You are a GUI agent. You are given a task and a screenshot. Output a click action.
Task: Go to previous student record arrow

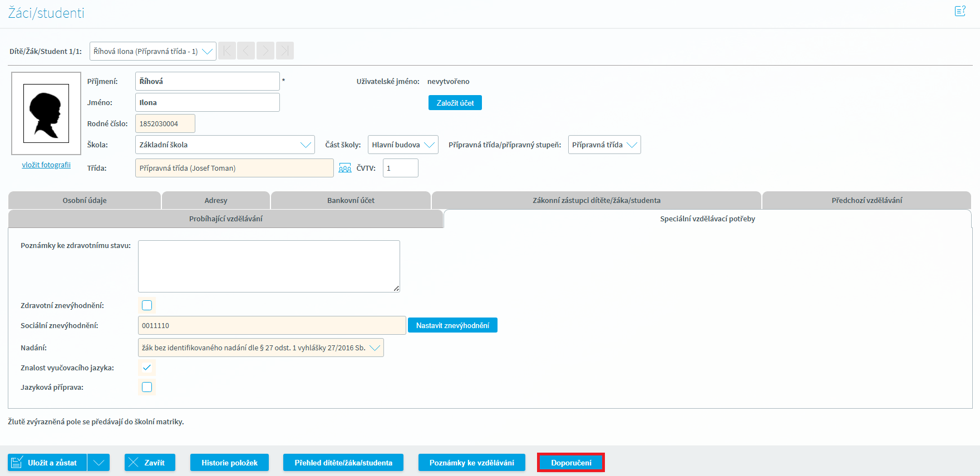point(246,51)
